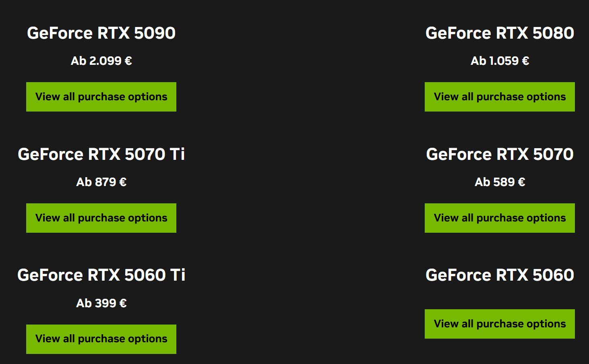
Task: Click View all purchase options for GeForce RTX 5070
Action: pyautogui.click(x=499, y=218)
